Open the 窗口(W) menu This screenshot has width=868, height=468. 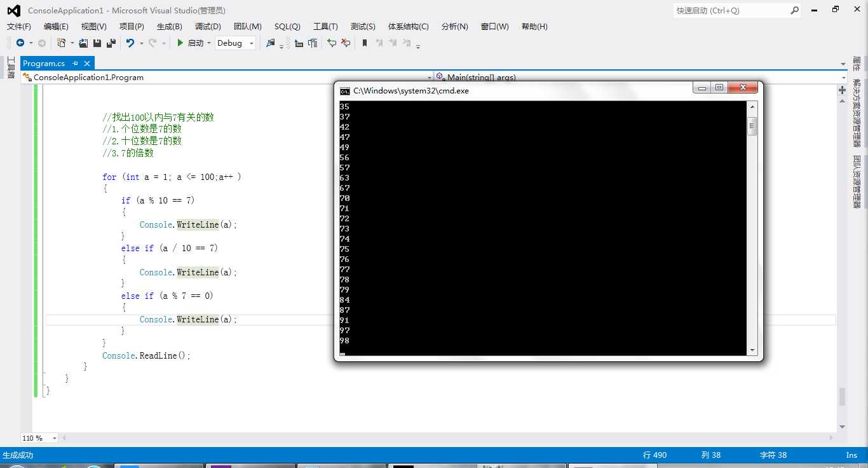[x=495, y=27]
